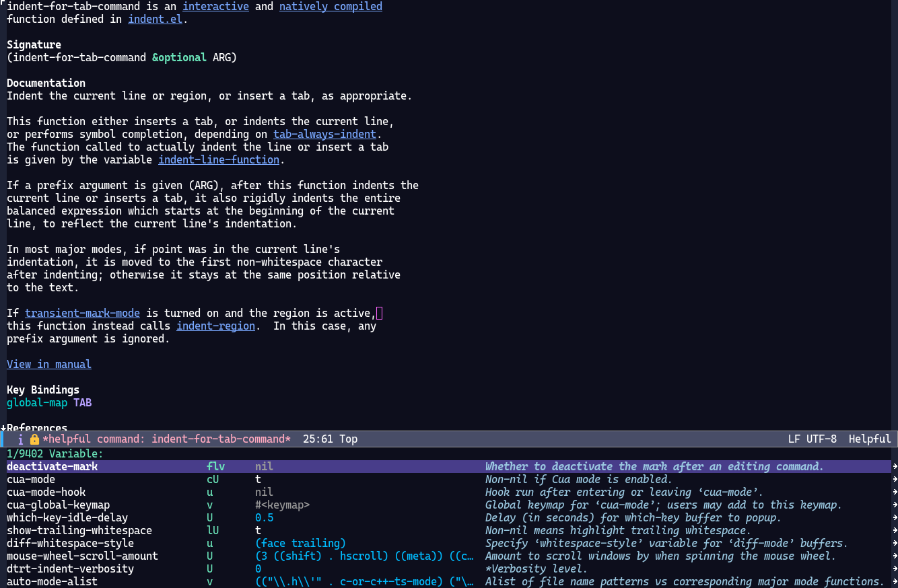Image resolution: width=898 pixels, height=588 pixels.
Task: Click the LF UTF-8 encoding indicator
Action: [812, 439]
